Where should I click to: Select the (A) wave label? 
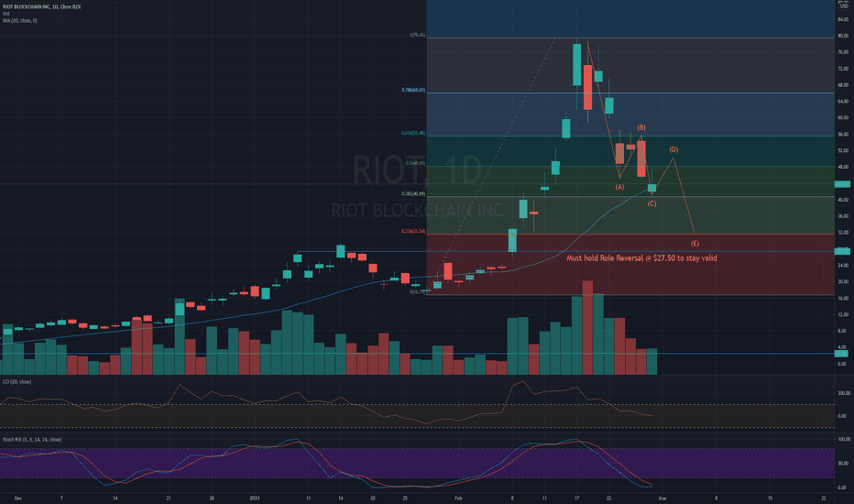pyautogui.click(x=619, y=187)
